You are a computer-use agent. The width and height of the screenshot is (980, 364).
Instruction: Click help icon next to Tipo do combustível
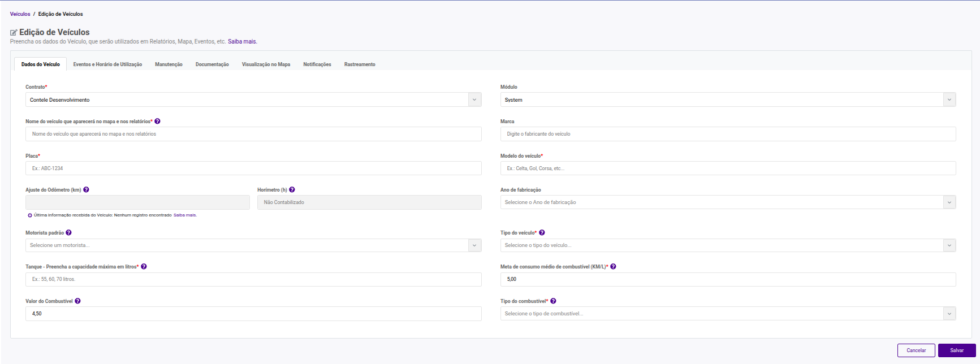(x=553, y=301)
